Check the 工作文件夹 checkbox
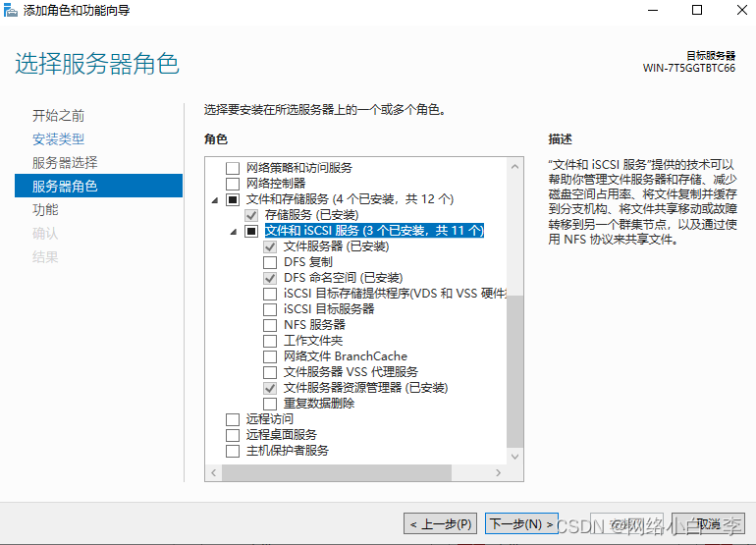756x545 pixels. tap(270, 341)
